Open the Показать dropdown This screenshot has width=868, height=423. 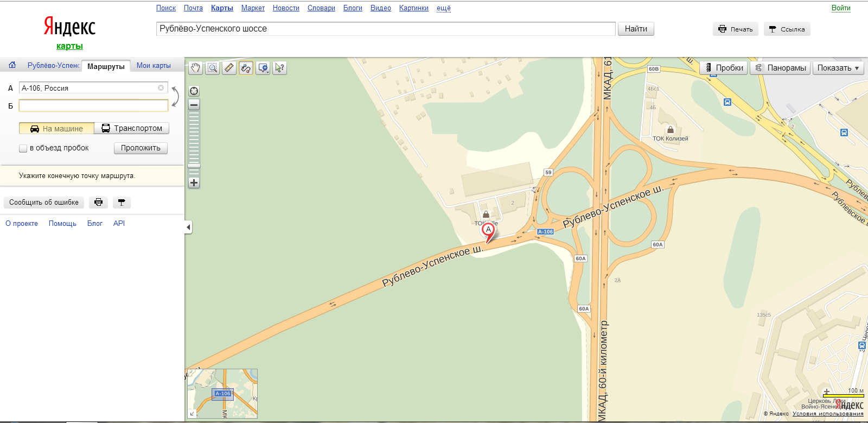(838, 68)
